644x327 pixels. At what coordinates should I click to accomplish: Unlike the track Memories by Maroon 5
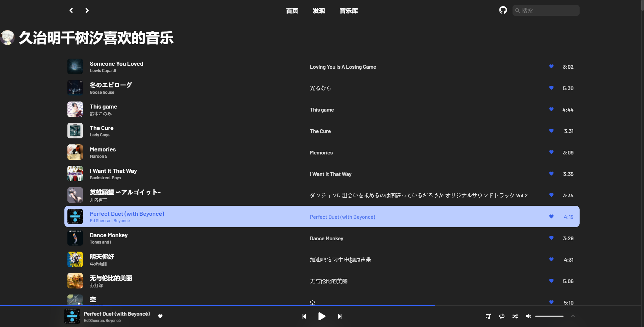click(x=551, y=152)
